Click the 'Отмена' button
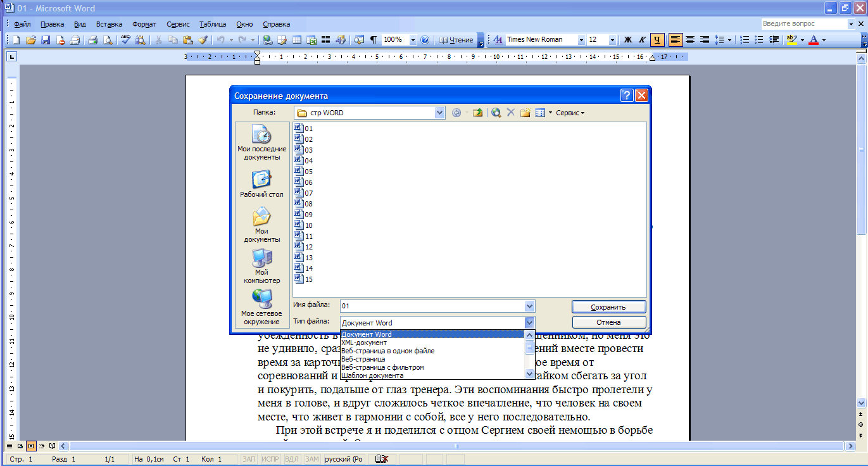This screenshot has height=466, width=868. [608, 323]
